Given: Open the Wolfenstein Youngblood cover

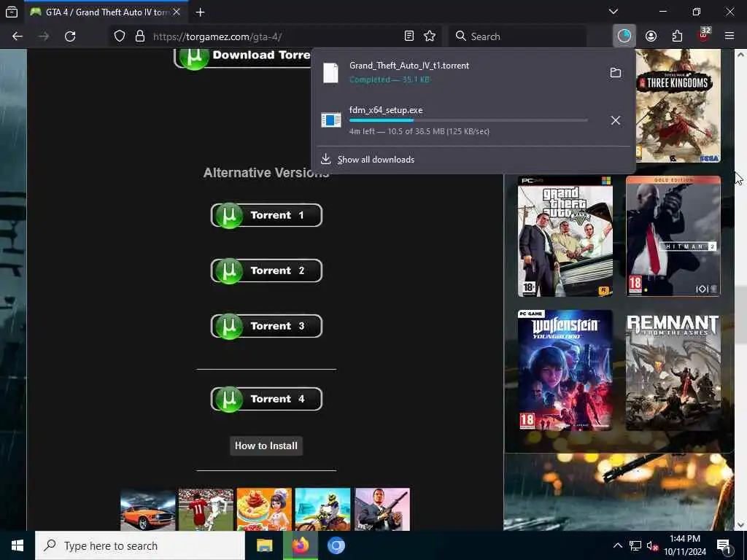Looking at the screenshot, I should click(565, 370).
